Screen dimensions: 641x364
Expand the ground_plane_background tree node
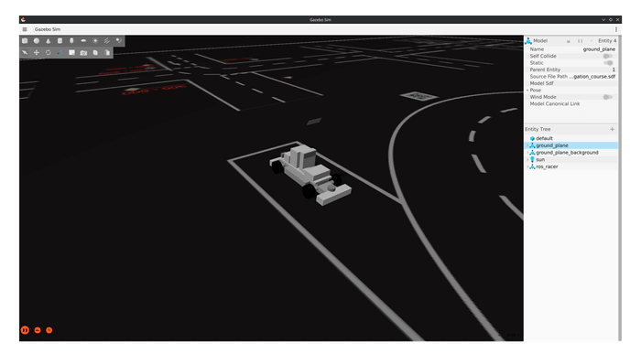(x=527, y=153)
